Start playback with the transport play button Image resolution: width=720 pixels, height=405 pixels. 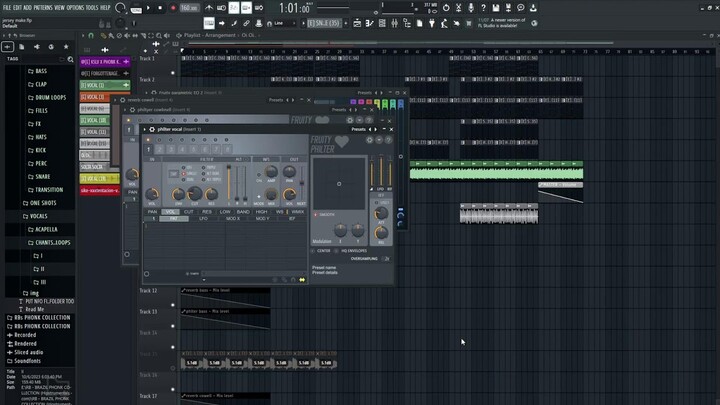click(x=148, y=8)
